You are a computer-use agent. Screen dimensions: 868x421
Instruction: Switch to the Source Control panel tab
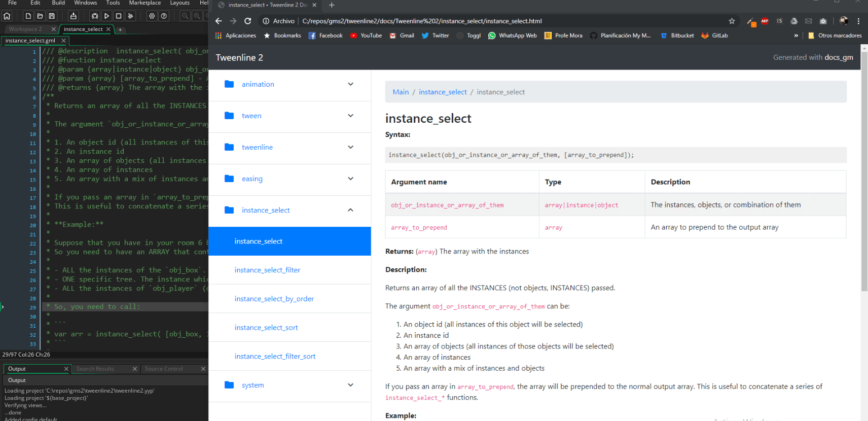pyautogui.click(x=164, y=369)
